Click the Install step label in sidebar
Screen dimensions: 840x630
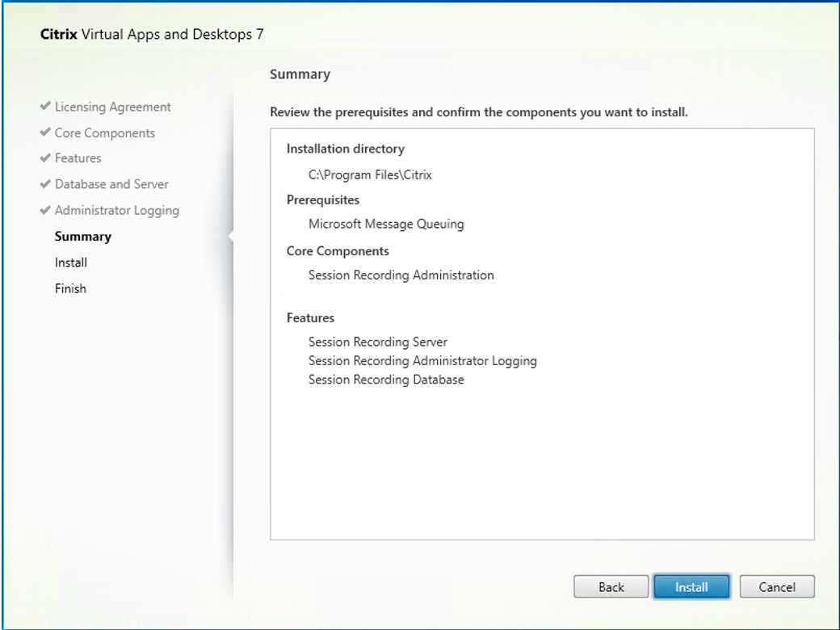(x=71, y=262)
